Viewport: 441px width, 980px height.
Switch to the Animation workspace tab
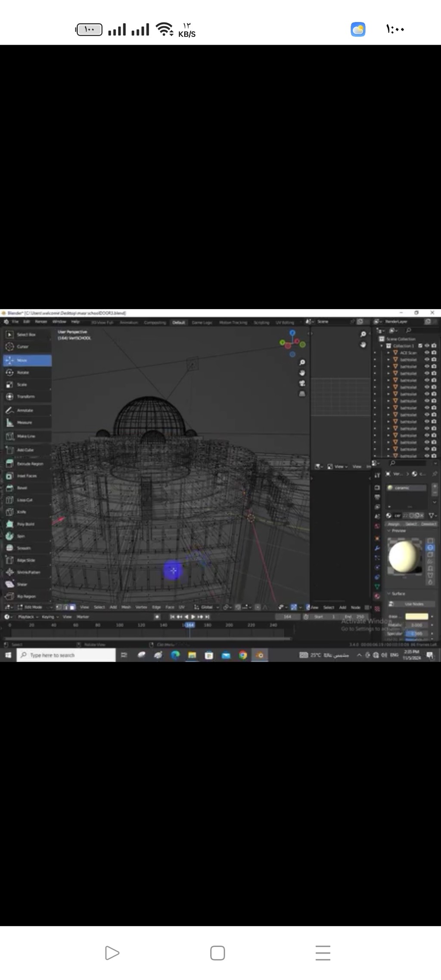click(x=128, y=322)
